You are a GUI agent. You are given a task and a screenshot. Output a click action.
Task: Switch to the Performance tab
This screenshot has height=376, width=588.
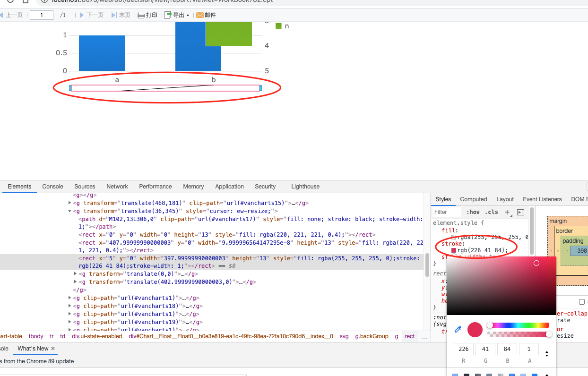click(x=156, y=187)
